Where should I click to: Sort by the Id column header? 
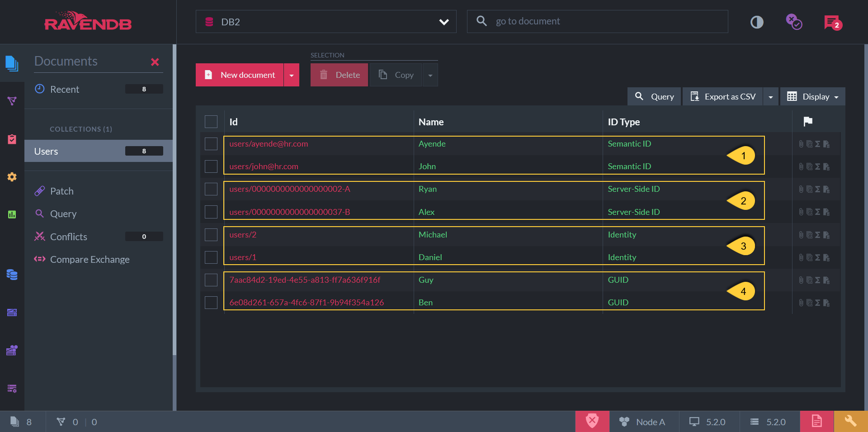pyautogui.click(x=233, y=122)
